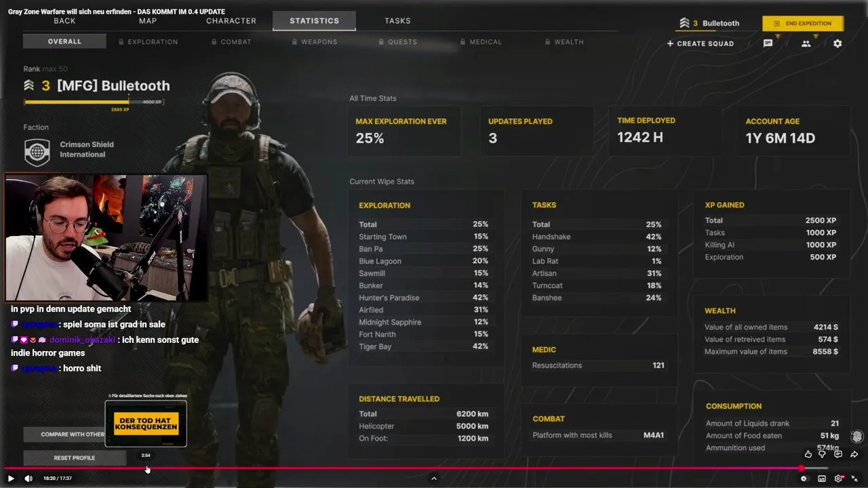Expand the chevron-up panel in the player bar
The height and width of the screenshot is (488, 868).
click(x=434, y=479)
